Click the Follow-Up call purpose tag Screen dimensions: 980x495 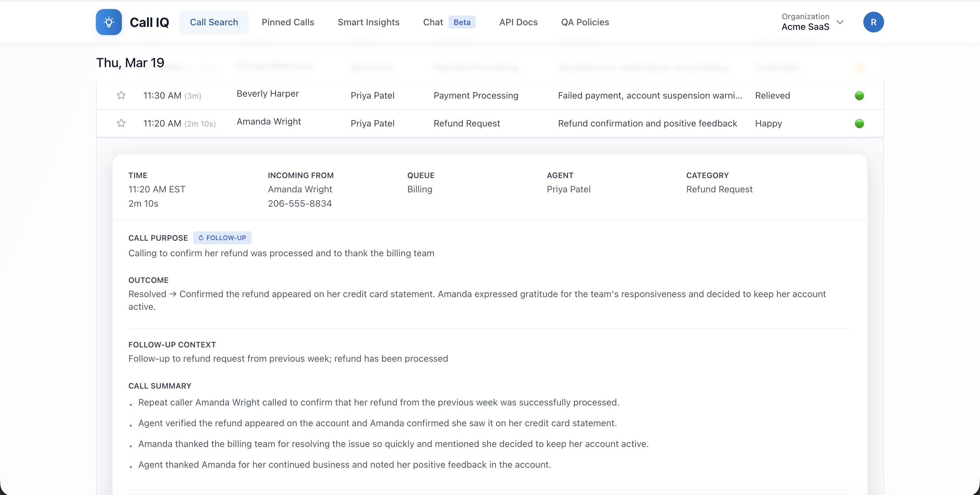pos(222,237)
